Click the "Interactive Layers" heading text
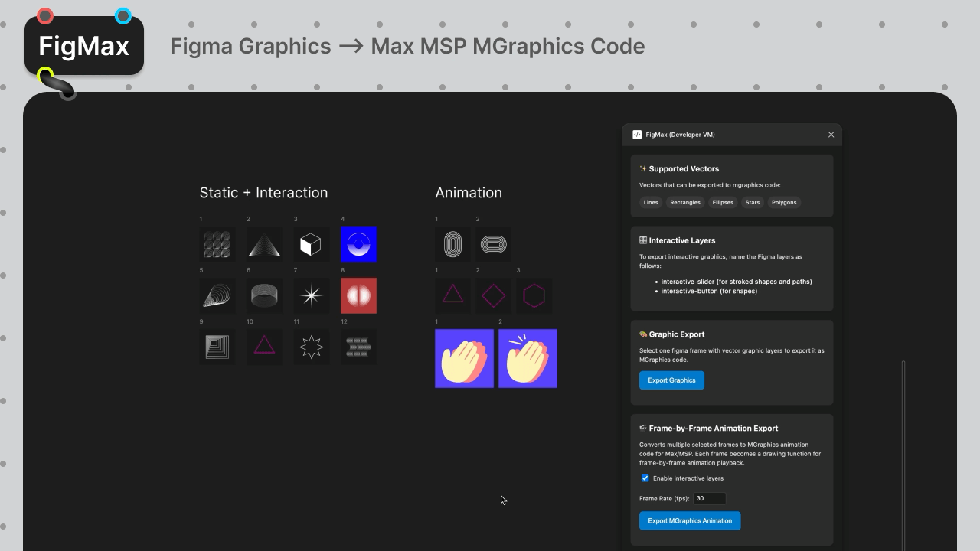This screenshot has height=551, width=980. 682,240
